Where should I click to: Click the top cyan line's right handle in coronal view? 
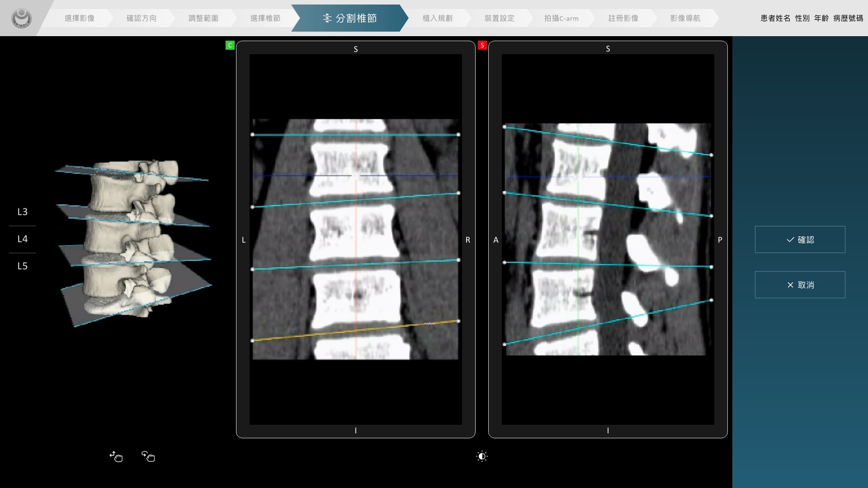point(458,135)
